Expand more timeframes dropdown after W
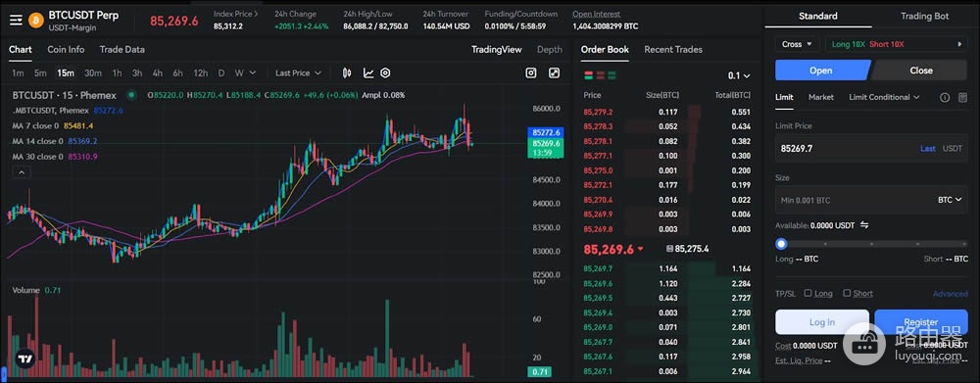 tap(253, 73)
